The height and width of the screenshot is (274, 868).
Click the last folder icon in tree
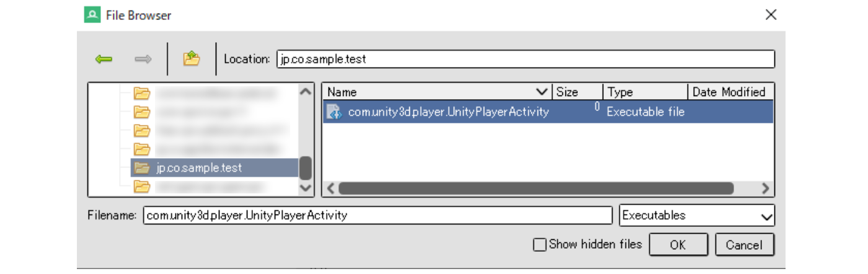(x=143, y=186)
